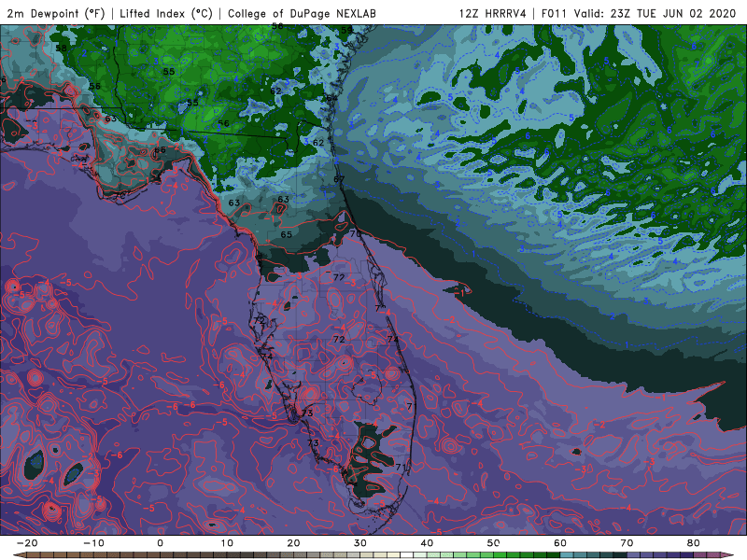Screen dimensions: 747x560
Task: Click the white swatch on the dewpoint color bar
Action: coord(407,555)
